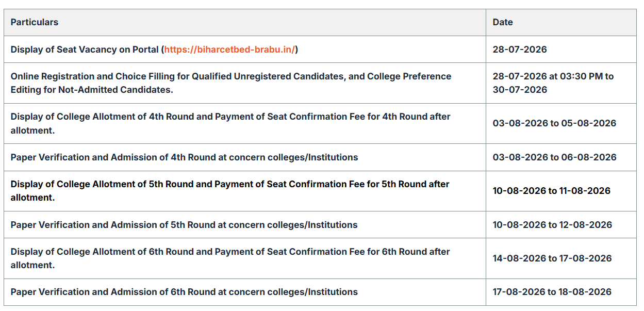This screenshot has width=644, height=311.
Task: Click the Date column header
Action: pyautogui.click(x=503, y=22)
